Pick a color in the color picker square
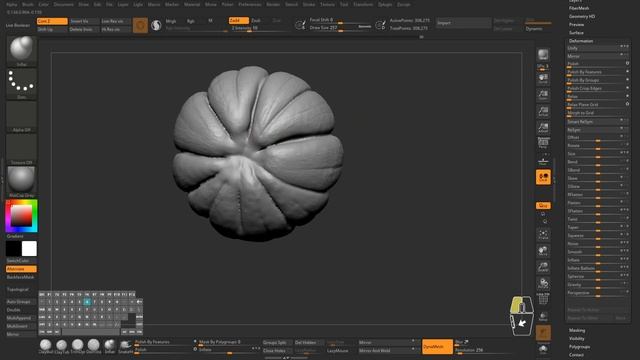Viewport: 640px width, 360px height. 21,216
